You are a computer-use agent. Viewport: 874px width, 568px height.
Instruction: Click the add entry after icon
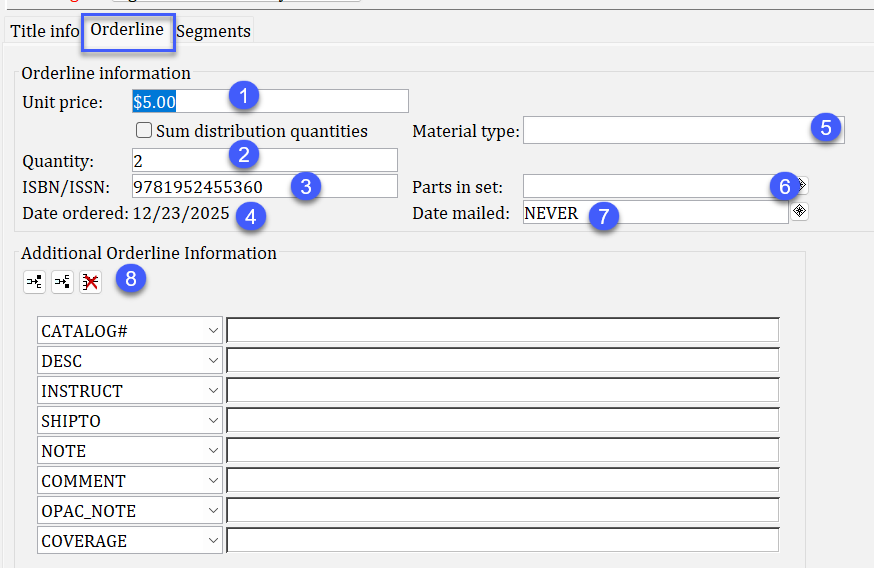(62, 282)
